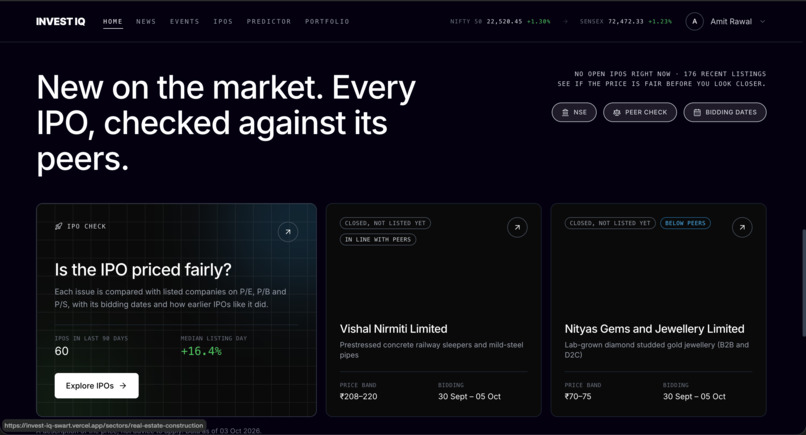Viewport: 806px width, 435px height.
Task: Click the NSE pill button
Action: [574, 112]
